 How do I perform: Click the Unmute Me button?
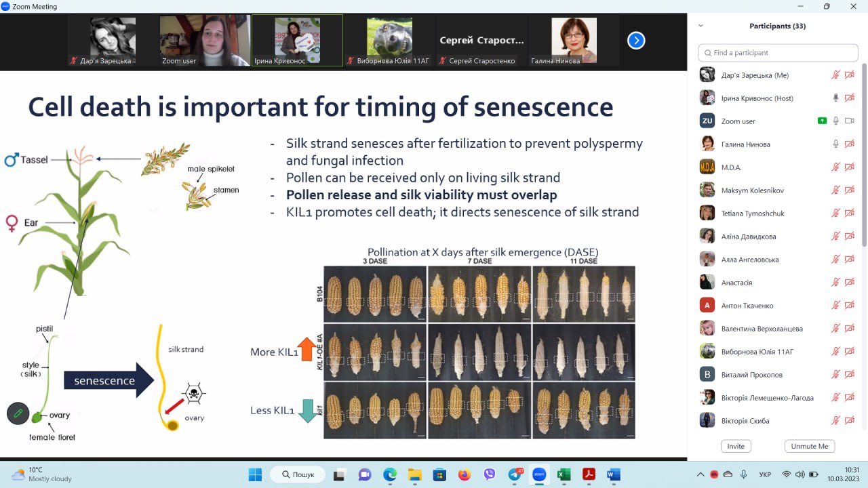click(x=810, y=446)
